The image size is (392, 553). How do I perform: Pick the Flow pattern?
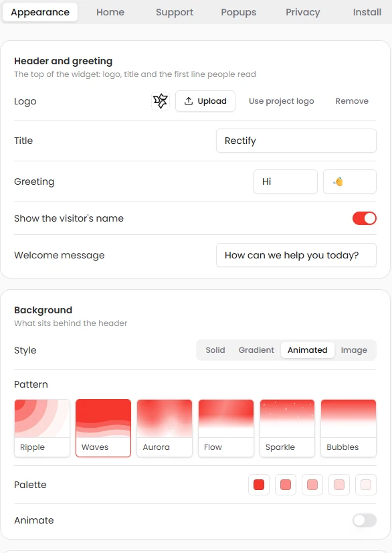226,428
